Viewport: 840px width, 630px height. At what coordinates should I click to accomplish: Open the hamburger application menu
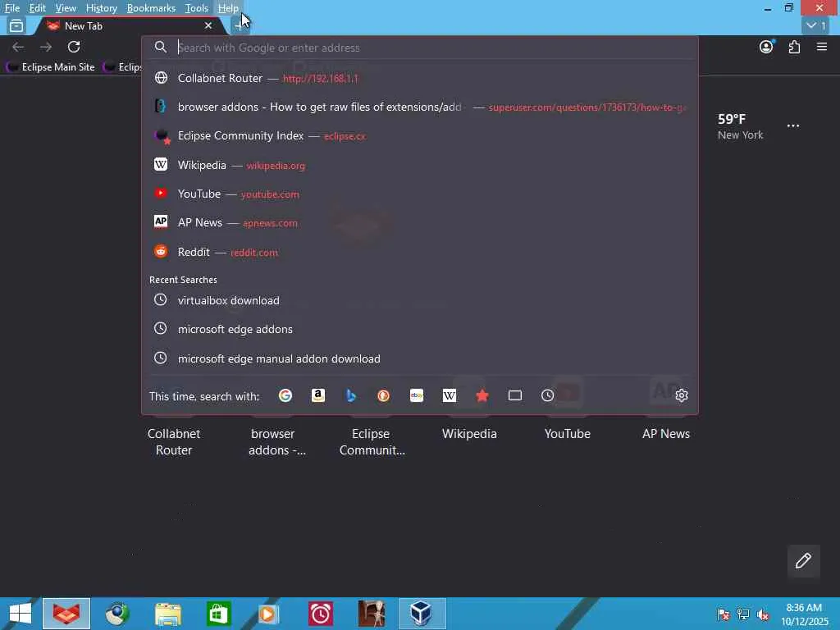[x=822, y=47]
